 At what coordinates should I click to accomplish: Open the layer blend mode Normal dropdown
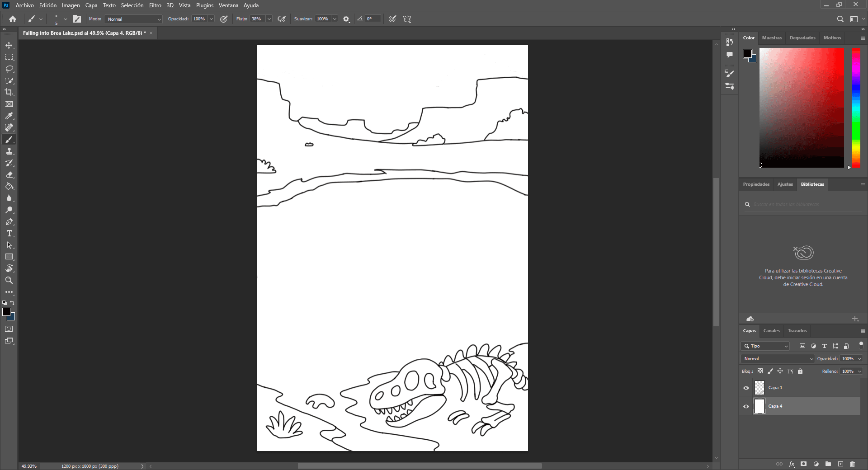coord(778,359)
